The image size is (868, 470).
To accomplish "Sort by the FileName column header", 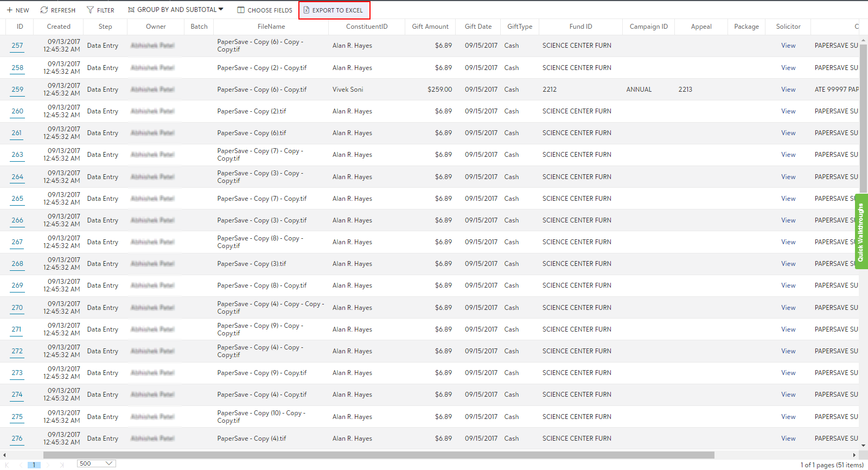I will tap(271, 27).
